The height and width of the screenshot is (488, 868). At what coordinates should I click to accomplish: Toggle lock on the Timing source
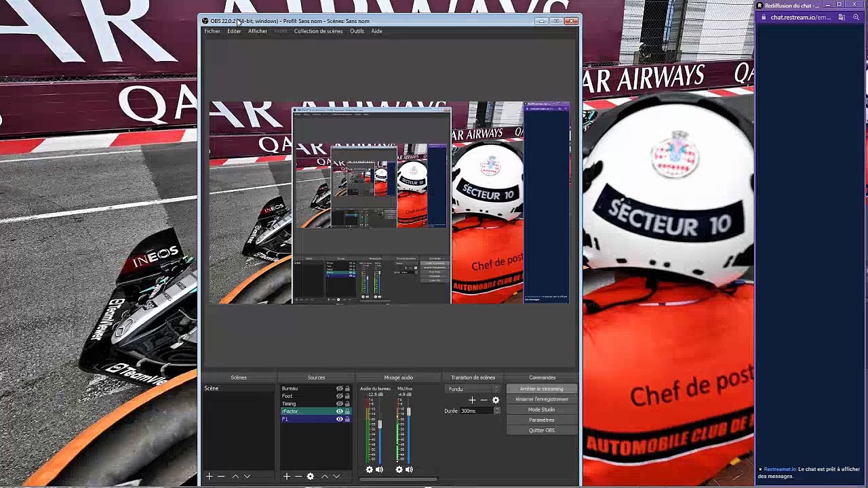347,403
